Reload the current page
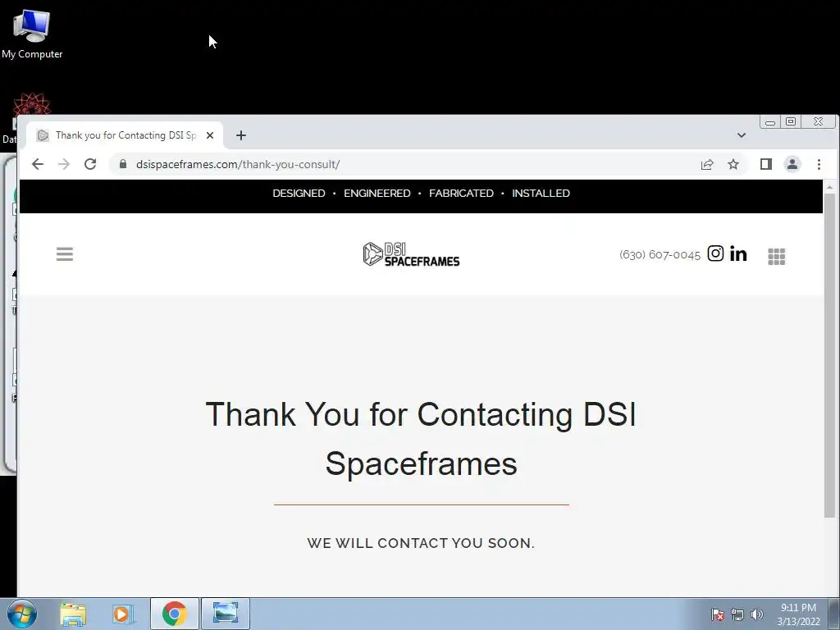Screen dimensions: 840x630 point(90,164)
